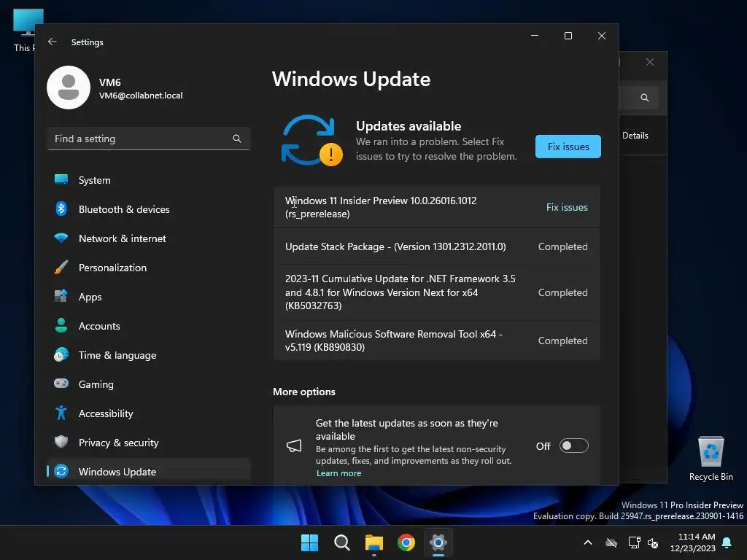Select Accounts in the sidebar

point(149,326)
